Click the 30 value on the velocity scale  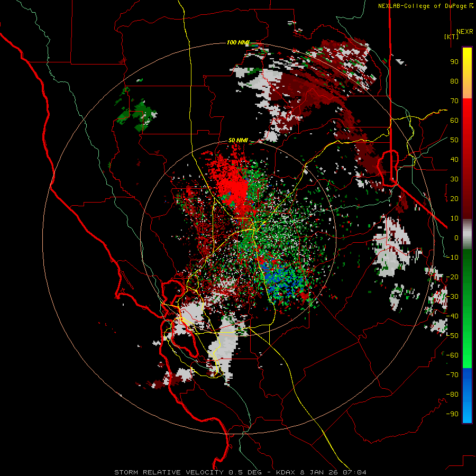[x=454, y=179]
